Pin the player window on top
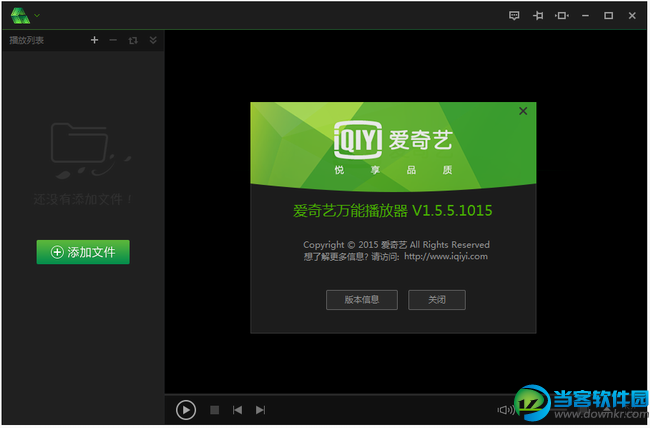The image size is (650, 428). 538,16
